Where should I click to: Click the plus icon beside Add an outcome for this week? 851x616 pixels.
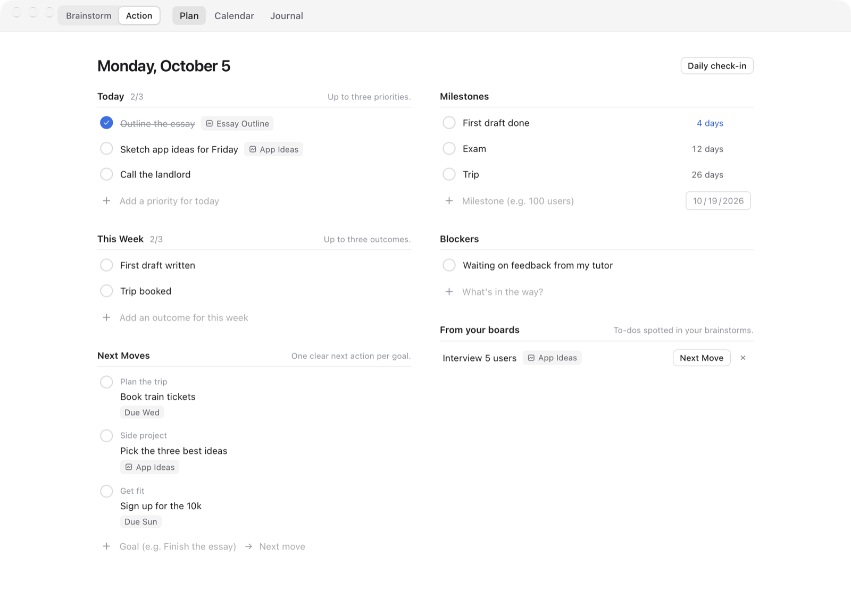click(106, 317)
